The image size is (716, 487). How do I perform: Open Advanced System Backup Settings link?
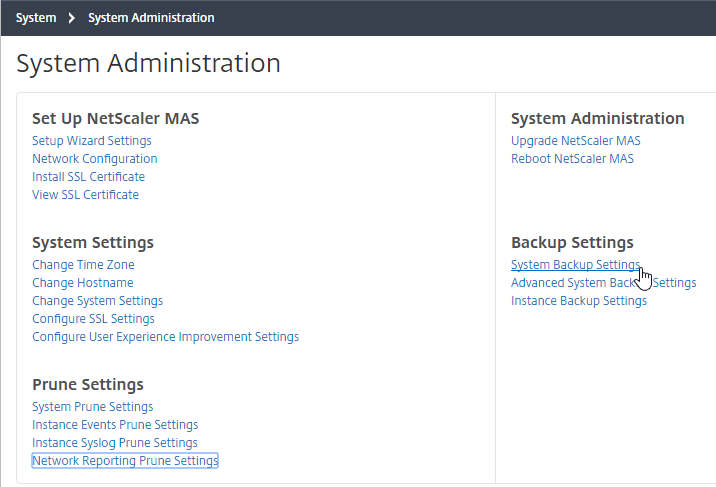[x=604, y=283]
